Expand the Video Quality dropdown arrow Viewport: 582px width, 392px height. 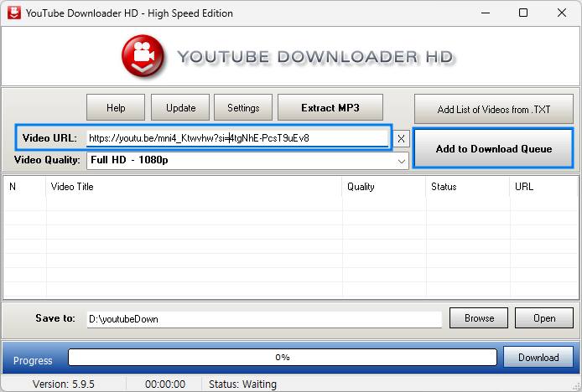pyautogui.click(x=401, y=161)
